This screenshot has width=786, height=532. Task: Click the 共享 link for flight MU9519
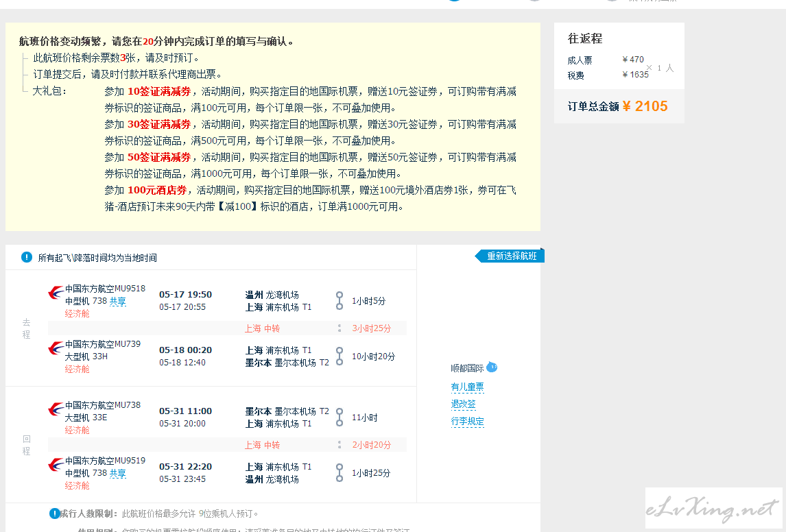pyautogui.click(x=118, y=474)
